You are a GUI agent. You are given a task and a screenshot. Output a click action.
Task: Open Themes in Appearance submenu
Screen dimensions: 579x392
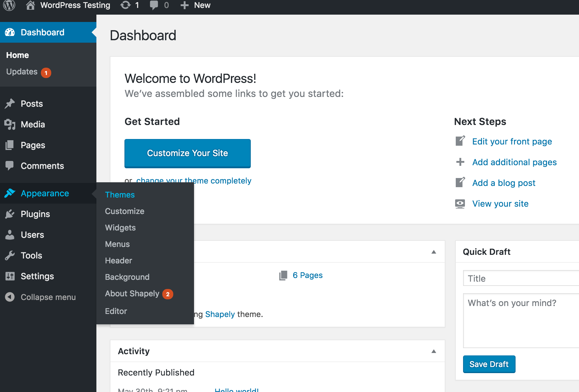[x=120, y=195]
